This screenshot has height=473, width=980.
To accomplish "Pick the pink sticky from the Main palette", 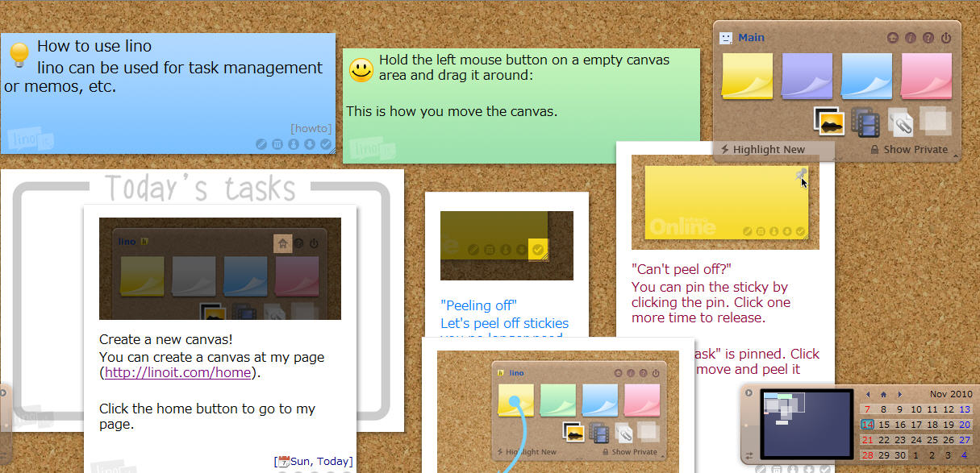I will [927, 77].
